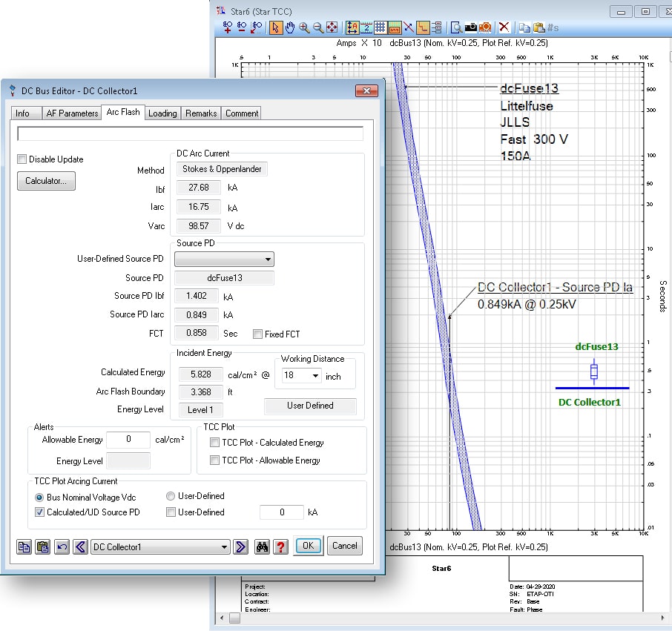The image size is (672, 631).
Task: Open the DC Collector1 navigation dropdown
Action: click(x=224, y=546)
